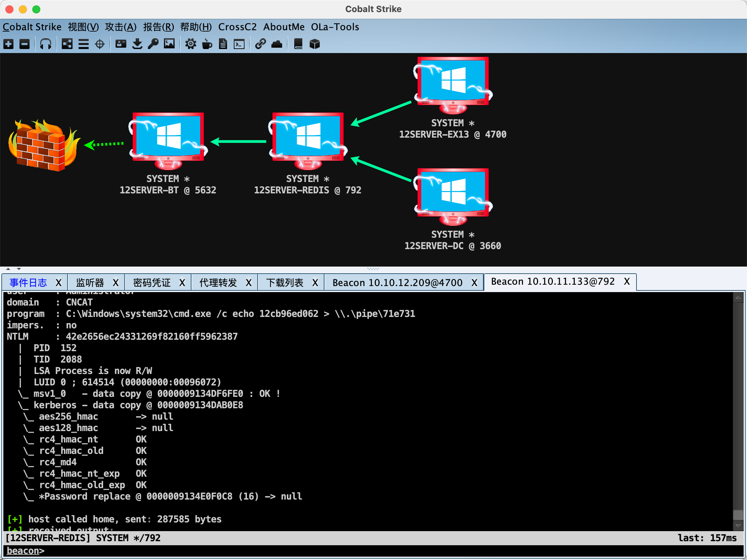Open keystrokes via the key icon
Viewport: 747px width, 560px height.
click(x=153, y=44)
